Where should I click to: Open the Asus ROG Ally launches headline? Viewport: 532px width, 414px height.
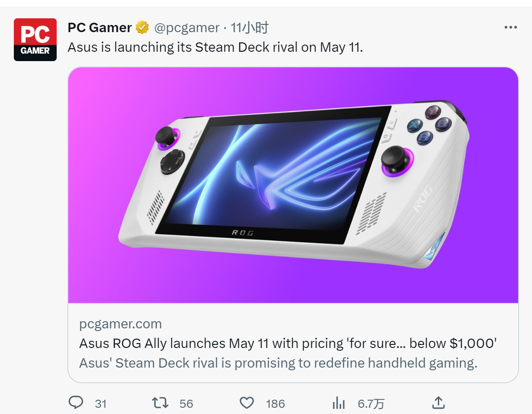coord(288,344)
